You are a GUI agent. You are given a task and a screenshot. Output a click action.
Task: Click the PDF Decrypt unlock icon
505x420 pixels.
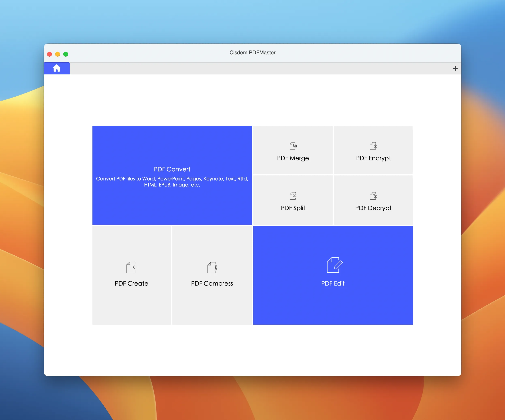(x=373, y=196)
